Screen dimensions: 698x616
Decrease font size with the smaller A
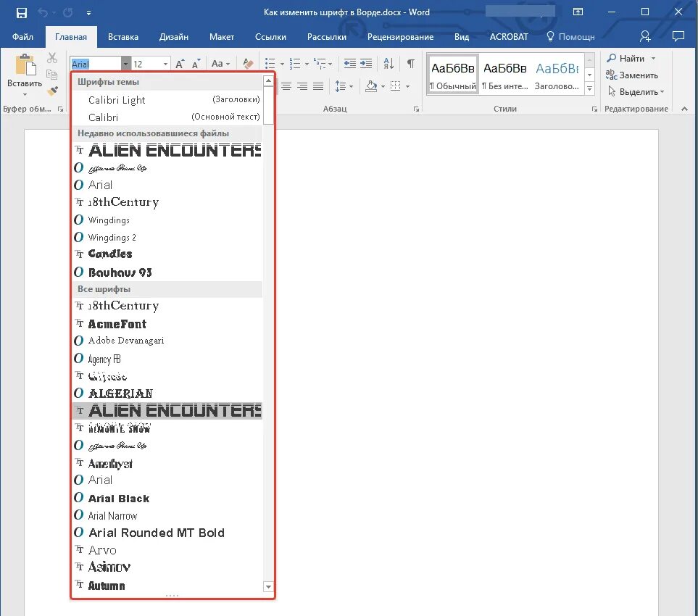pos(196,64)
